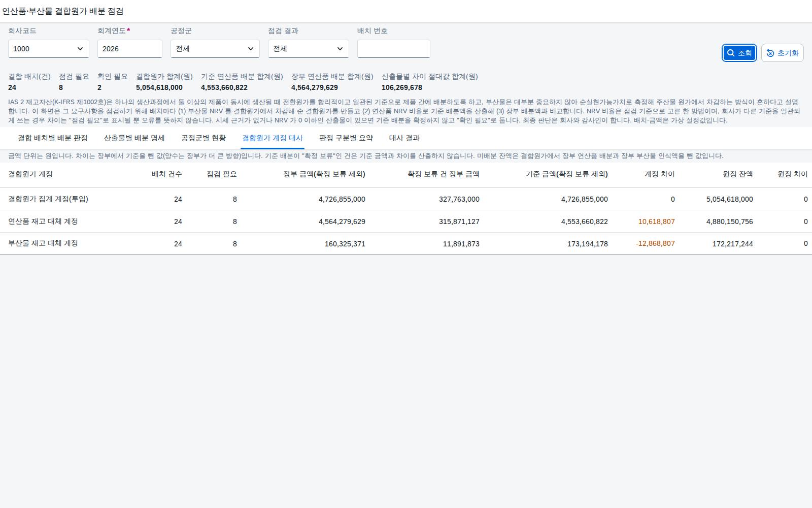The image size is (812, 508).
Task: Click the 172,217,244 ledger balance cell
Action: (x=733, y=244)
